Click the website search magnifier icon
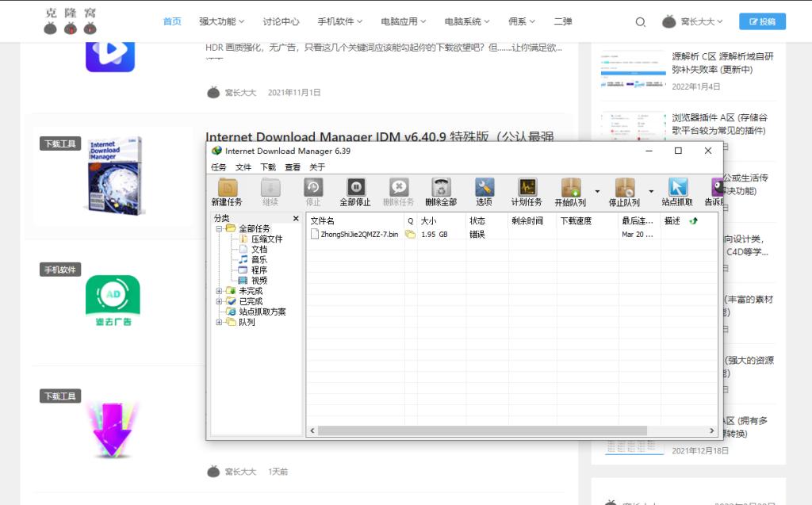 (641, 21)
